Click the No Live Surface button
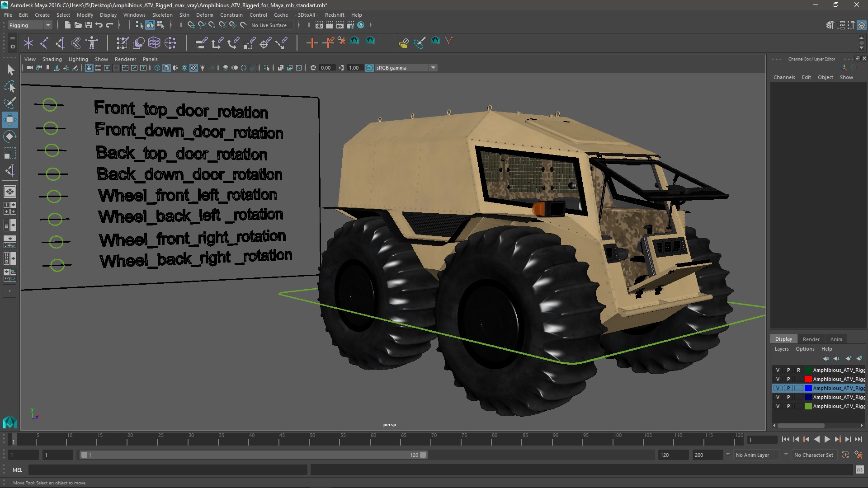This screenshot has height=488, width=868. point(269,25)
